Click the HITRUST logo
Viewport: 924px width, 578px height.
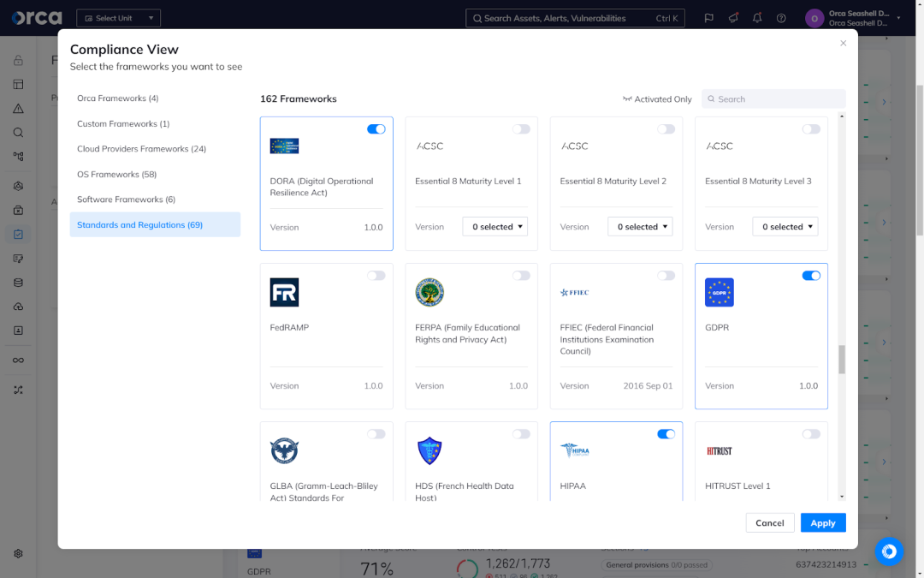(x=719, y=451)
